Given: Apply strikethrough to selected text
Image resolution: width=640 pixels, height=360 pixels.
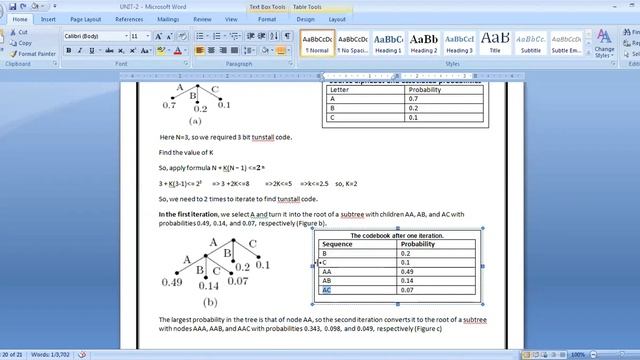Looking at the screenshot, I should (109, 51).
